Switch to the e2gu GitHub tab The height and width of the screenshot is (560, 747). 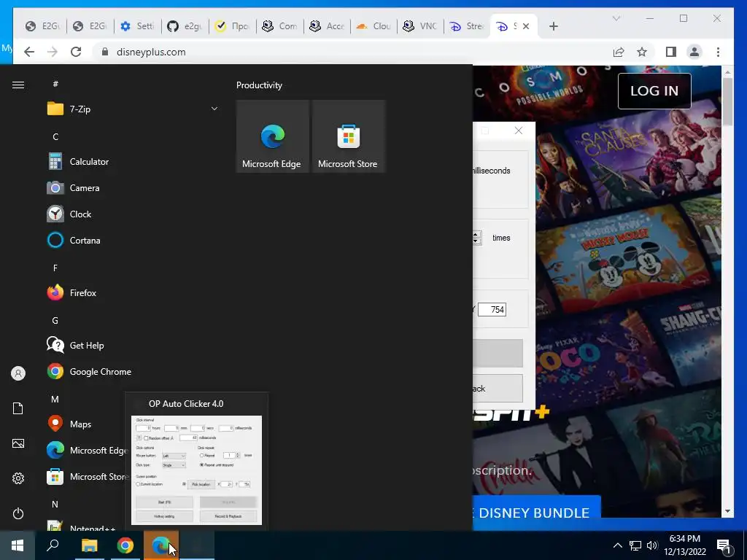[185, 26]
